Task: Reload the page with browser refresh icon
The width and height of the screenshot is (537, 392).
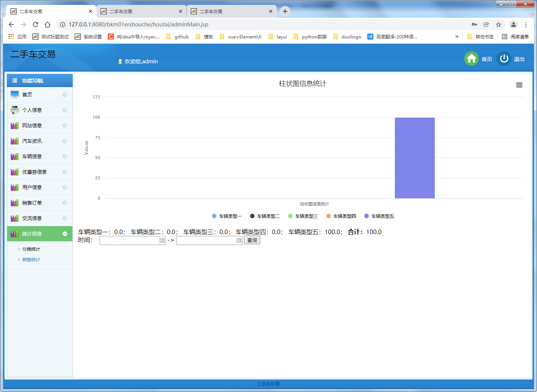Action: [x=35, y=24]
